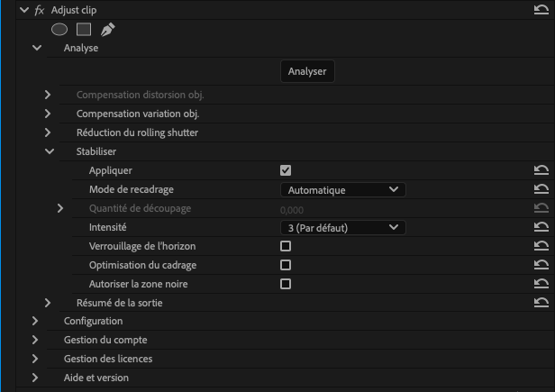Reset the Intensité parameter

[541, 227]
